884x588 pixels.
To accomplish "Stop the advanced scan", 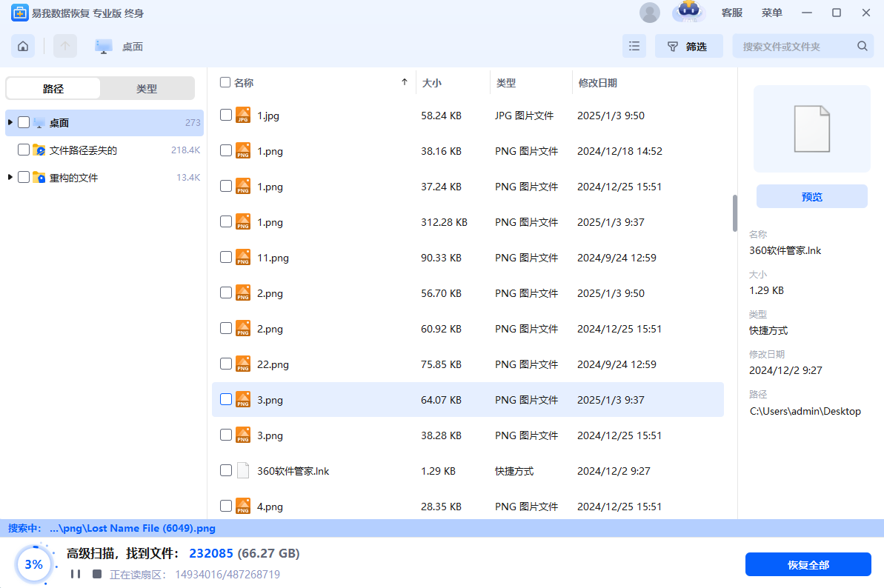I will (x=97, y=574).
